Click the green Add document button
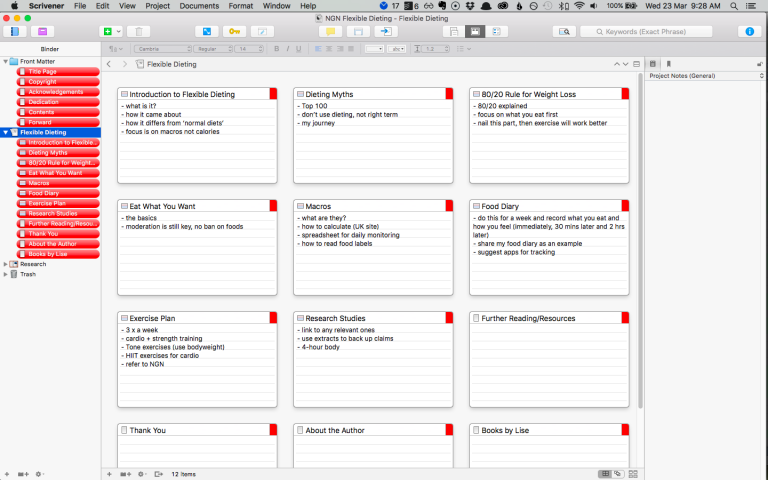This screenshot has width=768, height=480. 107,32
